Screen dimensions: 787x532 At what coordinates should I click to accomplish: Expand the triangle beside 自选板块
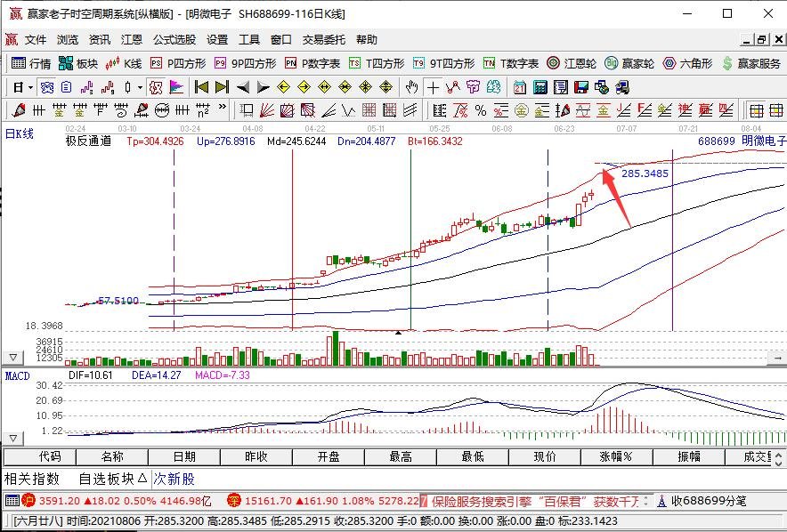click(x=142, y=478)
